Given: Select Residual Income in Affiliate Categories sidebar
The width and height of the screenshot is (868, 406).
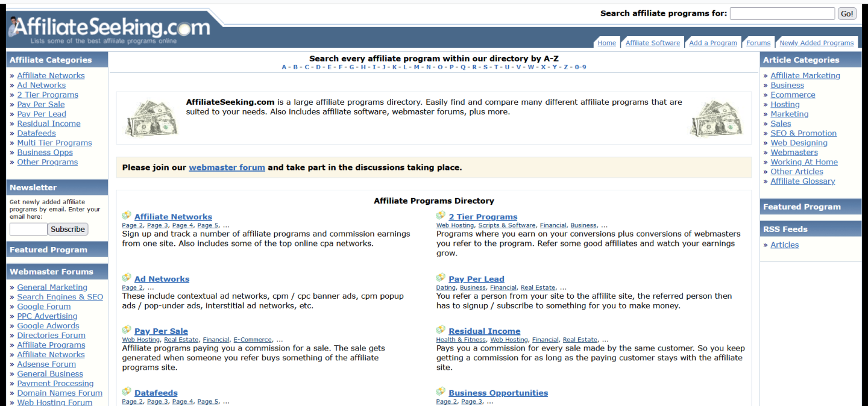Looking at the screenshot, I should (49, 123).
